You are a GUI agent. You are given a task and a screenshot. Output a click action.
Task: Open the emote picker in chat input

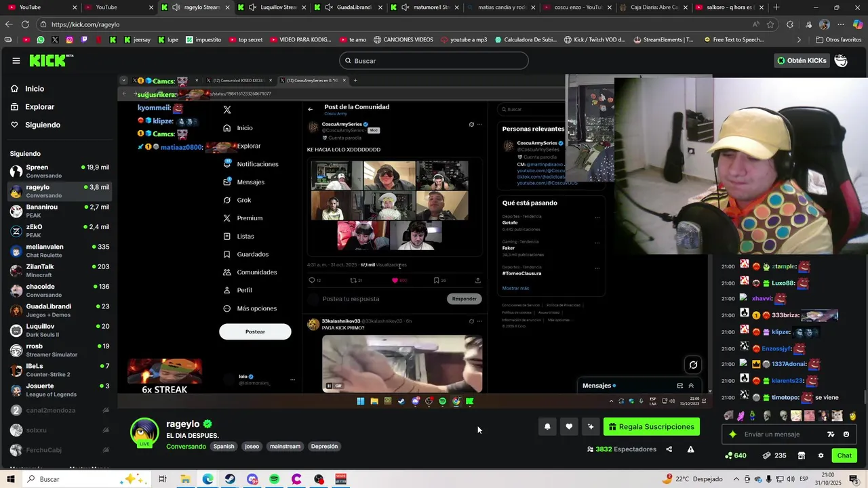tap(846, 434)
